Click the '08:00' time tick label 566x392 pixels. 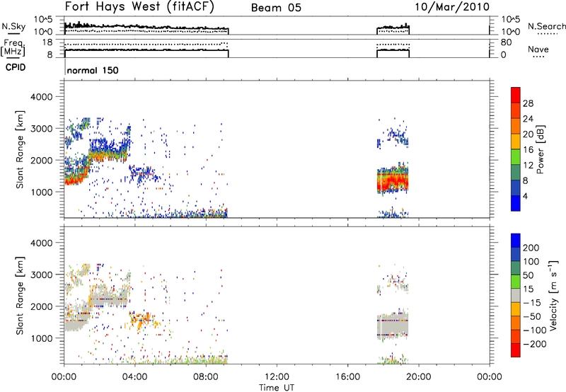(x=206, y=377)
